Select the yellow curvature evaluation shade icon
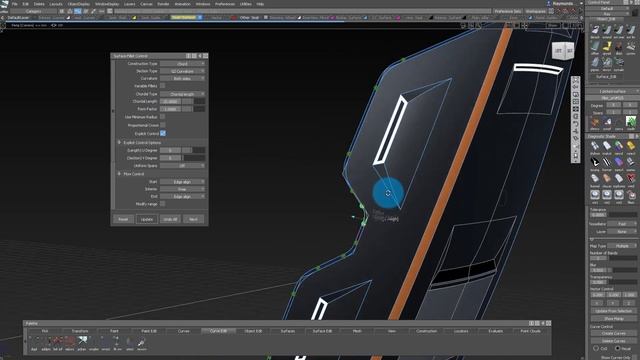The height and width of the screenshot is (360, 640). 631,147
